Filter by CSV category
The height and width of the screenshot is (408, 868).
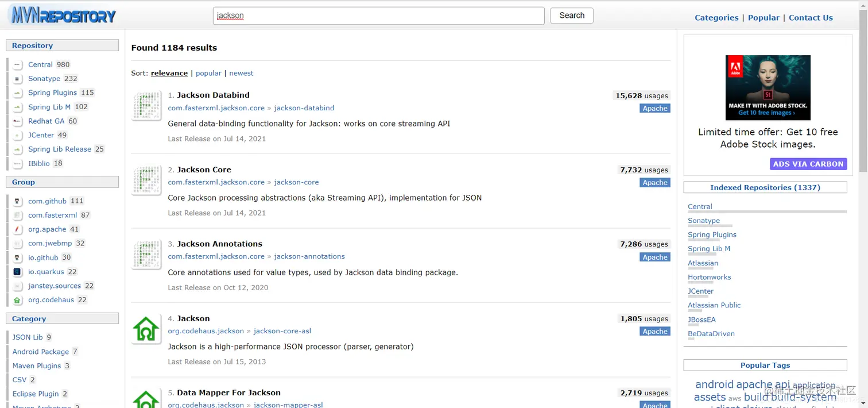[20, 380]
